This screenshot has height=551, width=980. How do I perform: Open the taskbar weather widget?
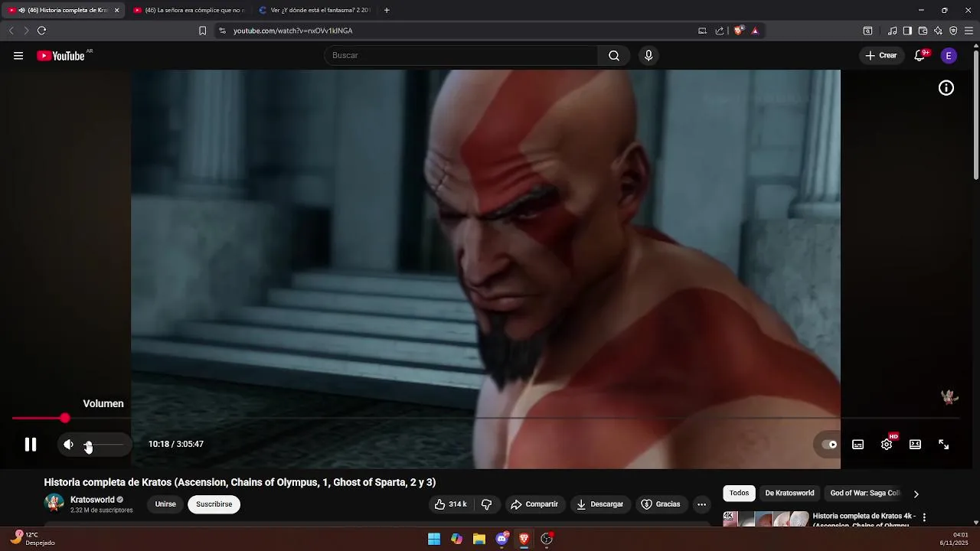34,539
